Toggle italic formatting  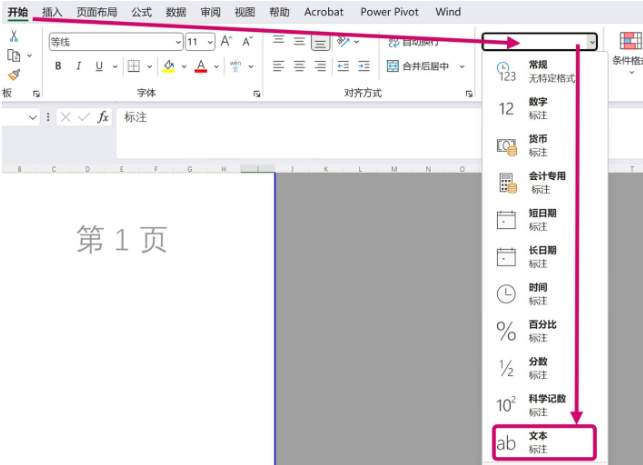(78, 66)
